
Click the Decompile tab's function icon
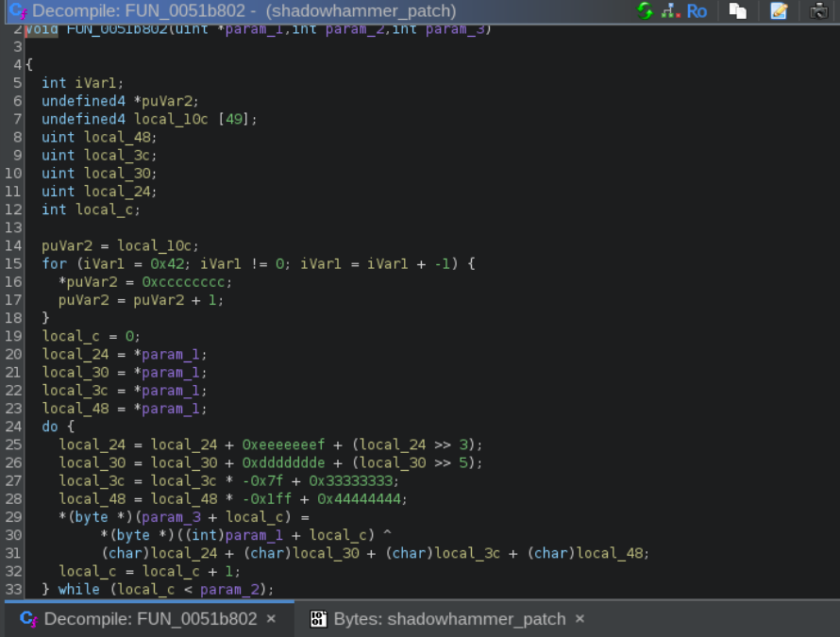29,619
